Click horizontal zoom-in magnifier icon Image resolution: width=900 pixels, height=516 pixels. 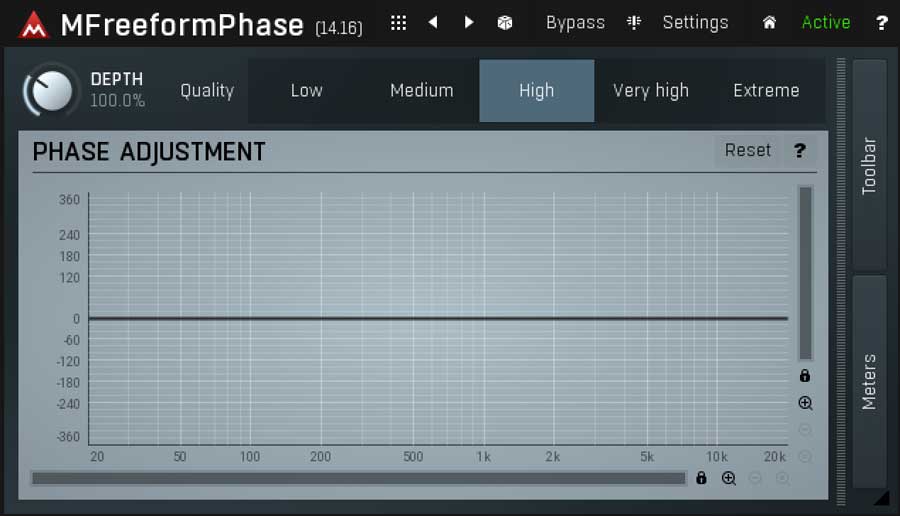point(729,478)
